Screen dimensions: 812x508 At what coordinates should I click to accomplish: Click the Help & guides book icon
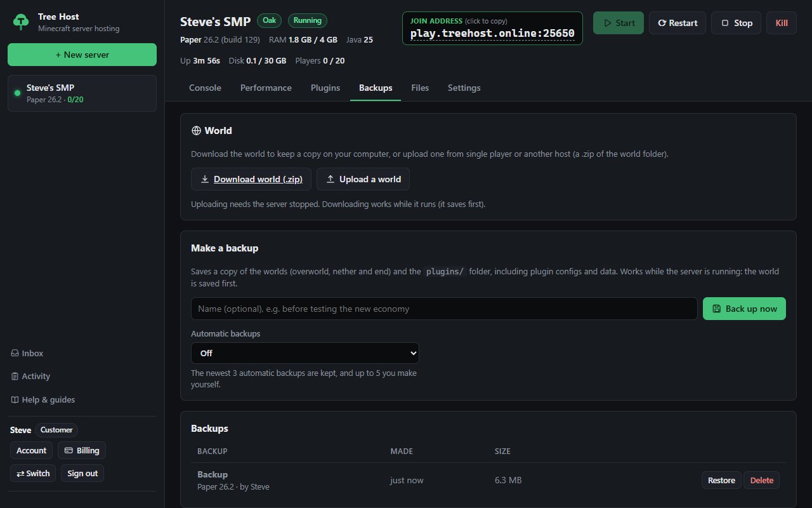pyautogui.click(x=15, y=400)
